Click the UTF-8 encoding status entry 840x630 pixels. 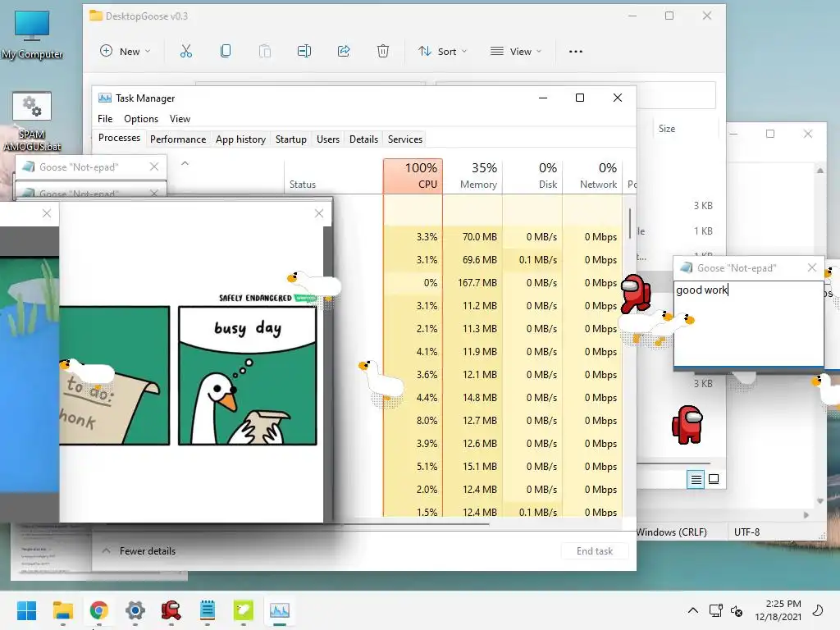pos(746,532)
